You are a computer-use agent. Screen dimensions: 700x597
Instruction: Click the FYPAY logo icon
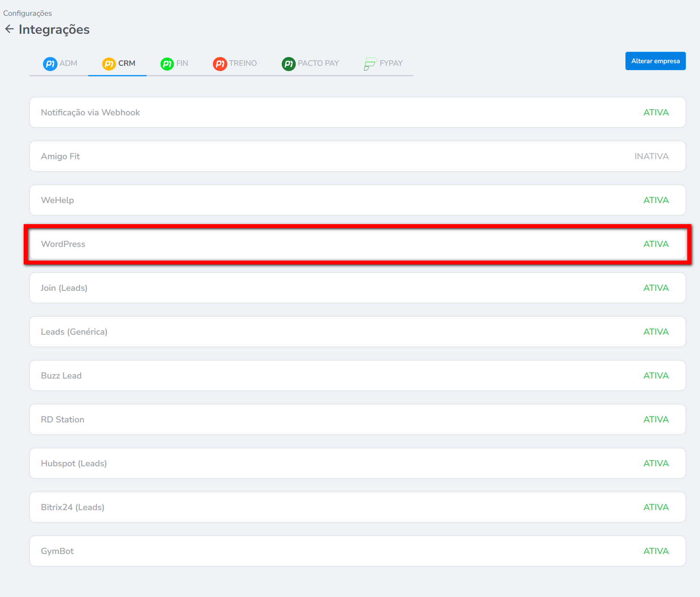(x=370, y=64)
